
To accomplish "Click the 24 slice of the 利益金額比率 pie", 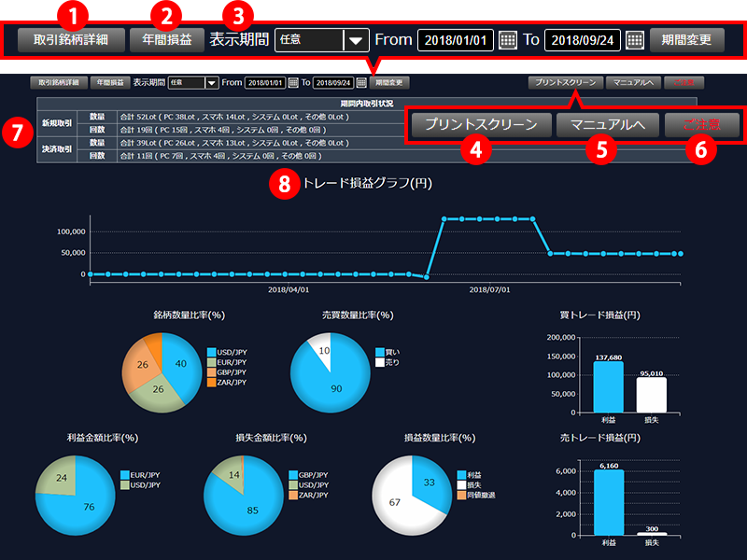I will [61, 478].
